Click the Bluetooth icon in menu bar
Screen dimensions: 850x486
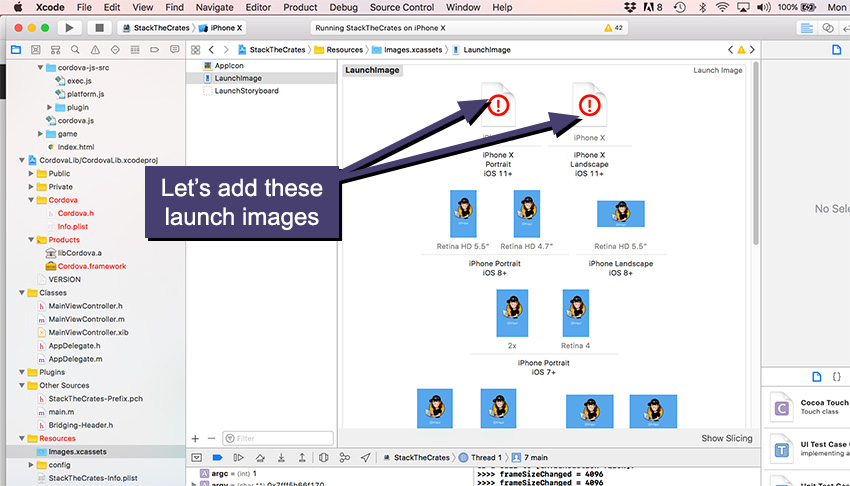(702, 8)
